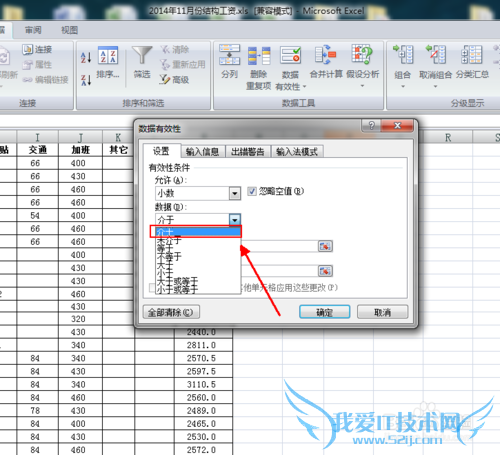Click the 其它 header cell
The width and height of the screenshot is (500, 455).
[118, 150]
